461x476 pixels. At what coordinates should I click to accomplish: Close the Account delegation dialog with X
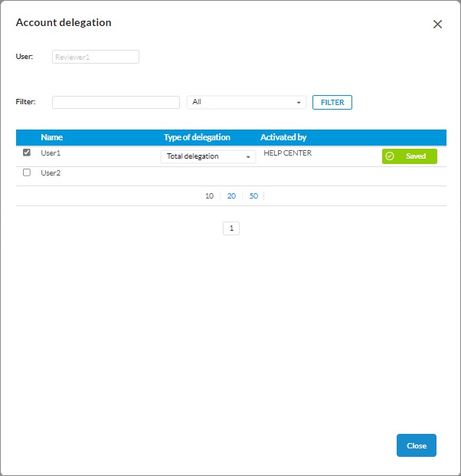437,24
